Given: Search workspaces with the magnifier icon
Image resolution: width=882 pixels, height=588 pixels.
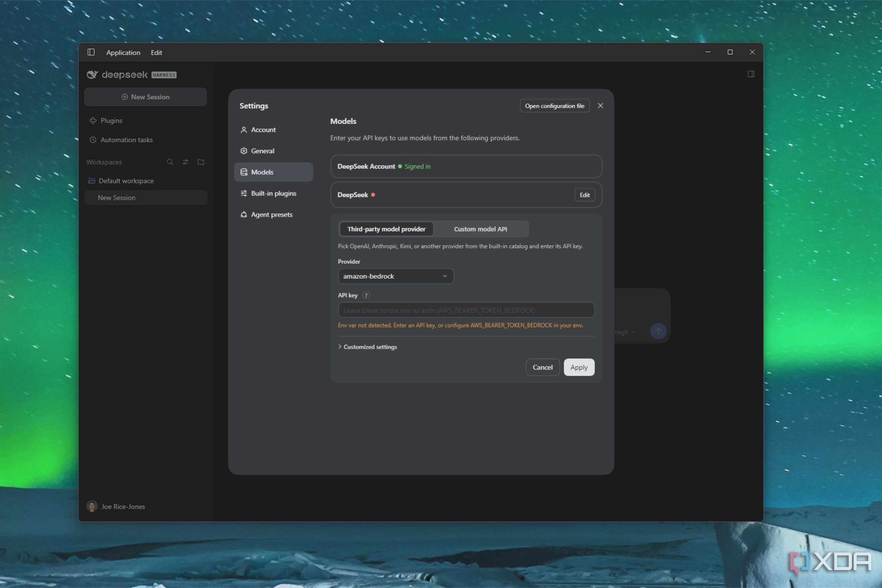Looking at the screenshot, I should pos(170,162).
